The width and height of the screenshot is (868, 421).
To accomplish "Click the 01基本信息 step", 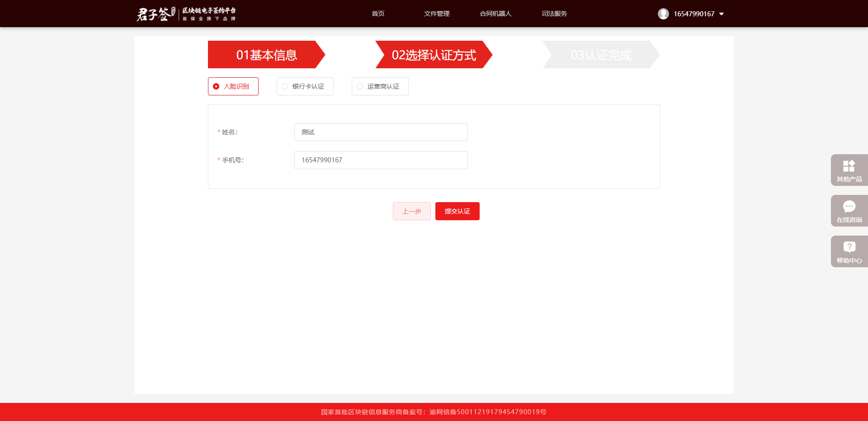I will point(266,55).
